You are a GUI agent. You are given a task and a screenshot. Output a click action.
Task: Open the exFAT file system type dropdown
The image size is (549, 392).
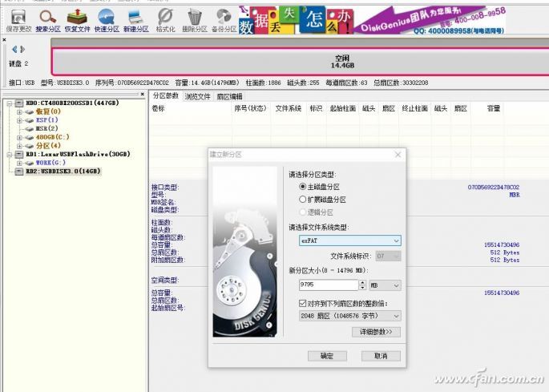pyautogui.click(x=349, y=240)
